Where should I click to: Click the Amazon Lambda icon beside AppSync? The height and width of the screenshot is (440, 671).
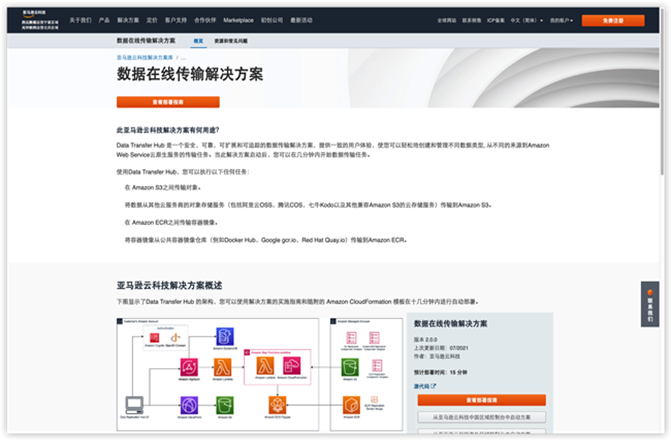pyautogui.click(x=223, y=367)
